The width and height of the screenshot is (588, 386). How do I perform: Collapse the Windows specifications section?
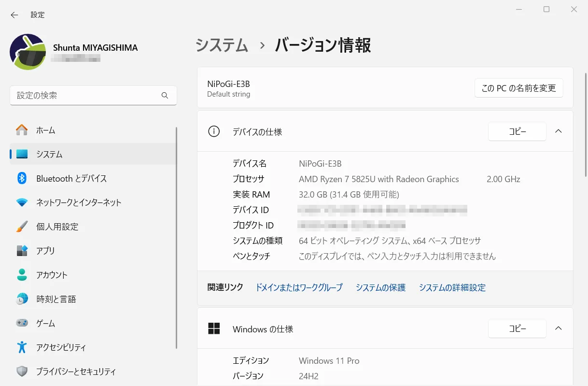559,329
